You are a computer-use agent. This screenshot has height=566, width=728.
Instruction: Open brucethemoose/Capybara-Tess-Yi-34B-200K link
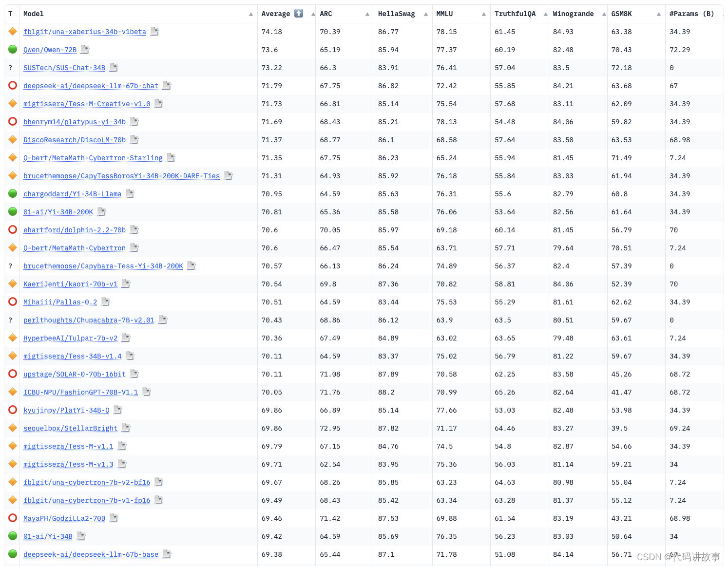pos(103,266)
